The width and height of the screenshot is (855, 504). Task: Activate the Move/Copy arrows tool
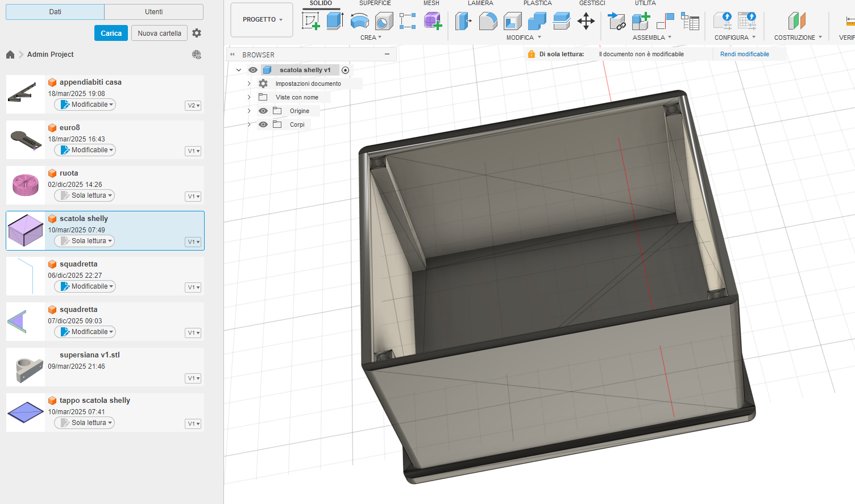tap(586, 22)
